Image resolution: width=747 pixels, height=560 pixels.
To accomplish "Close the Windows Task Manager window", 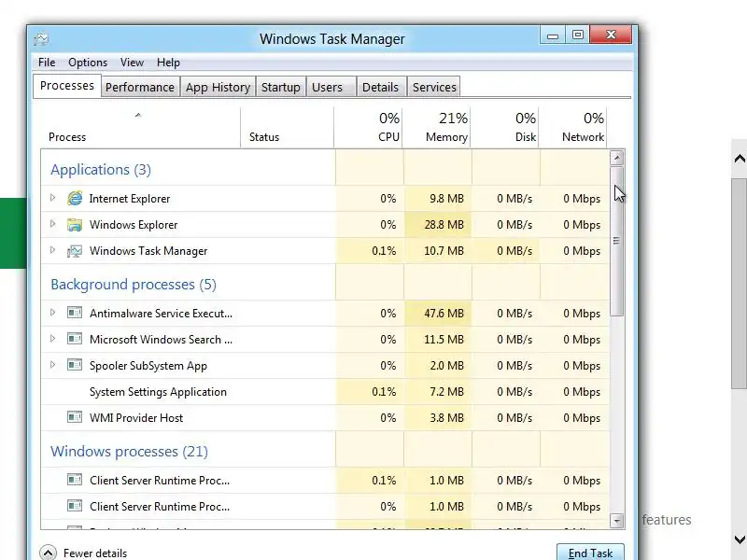I will point(611,35).
